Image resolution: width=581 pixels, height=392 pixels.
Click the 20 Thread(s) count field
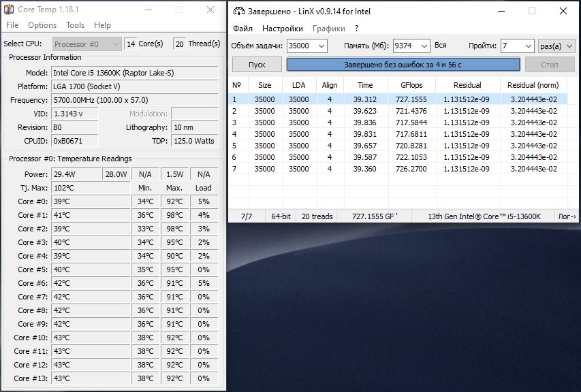pyautogui.click(x=179, y=44)
